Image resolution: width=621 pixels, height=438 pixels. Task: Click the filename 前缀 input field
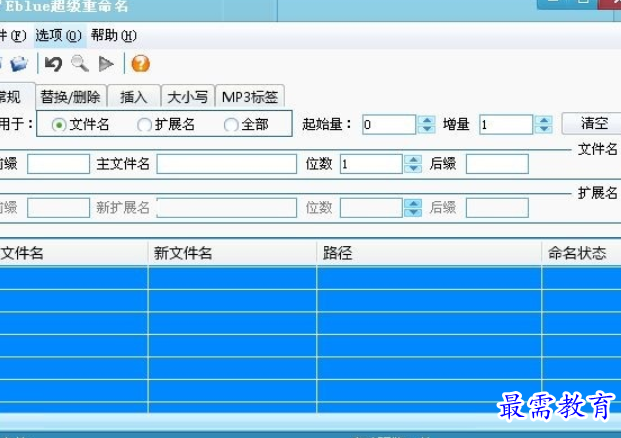tap(59, 164)
